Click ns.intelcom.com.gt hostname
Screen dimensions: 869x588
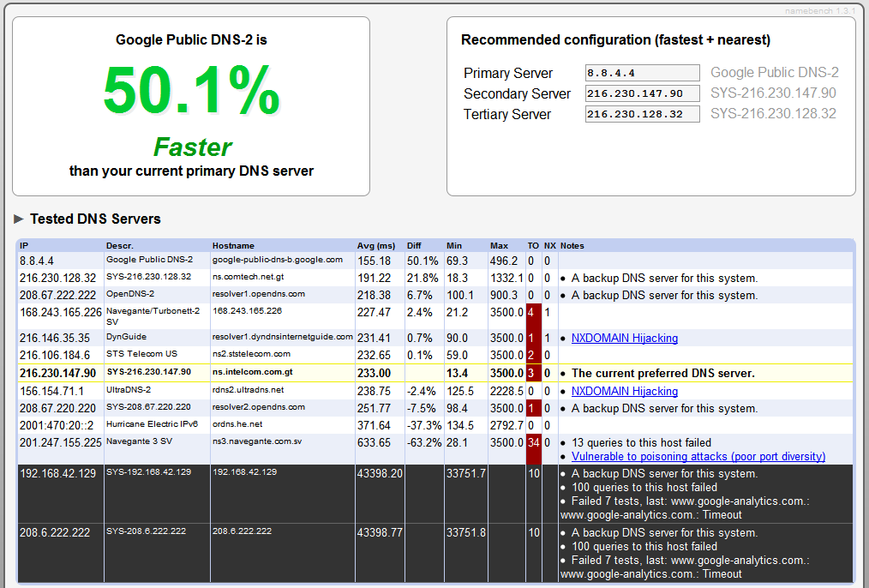(x=252, y=372)
